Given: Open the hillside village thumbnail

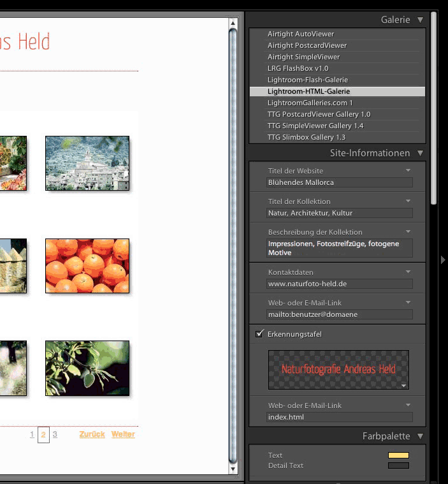Looking at the screenshot, I should pyautogui.click(x=87, y=163).
